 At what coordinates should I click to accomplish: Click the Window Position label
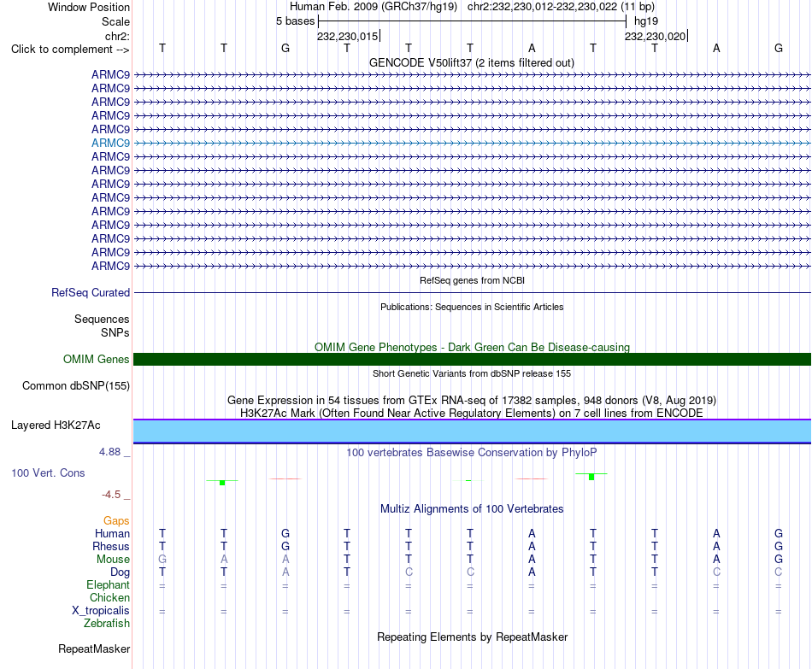coord(89,7)
